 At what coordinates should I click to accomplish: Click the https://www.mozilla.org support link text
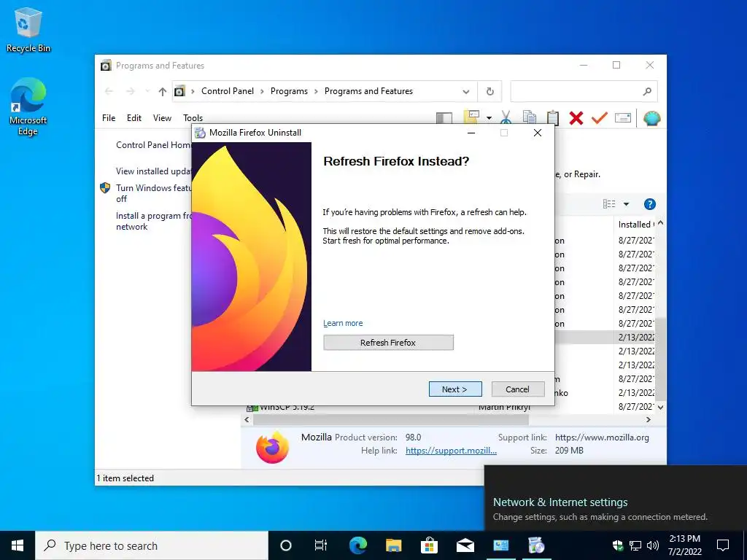[602, 437]
